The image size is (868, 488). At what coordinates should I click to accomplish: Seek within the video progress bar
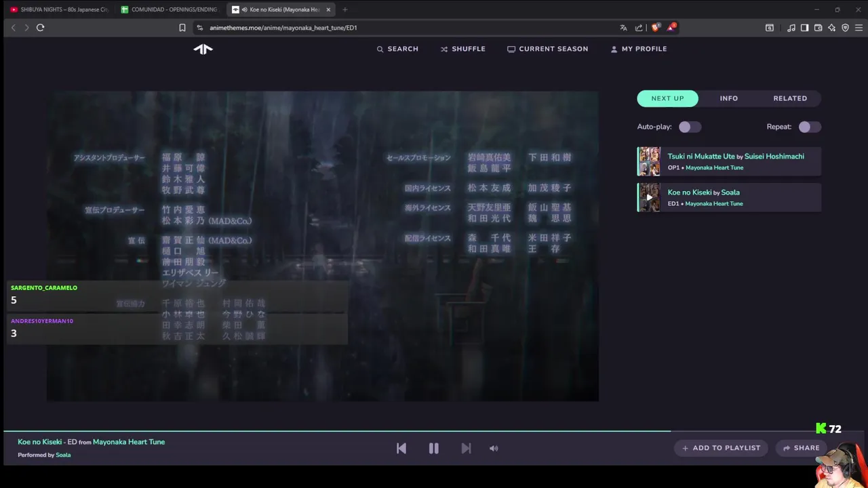pyautogui.click(x=434, y=431)
